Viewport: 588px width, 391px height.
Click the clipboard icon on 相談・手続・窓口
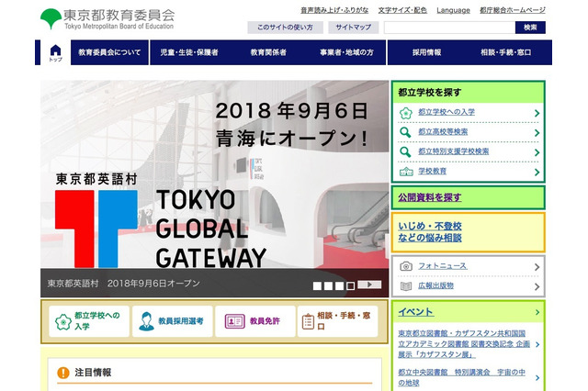(x=306, y=321)
